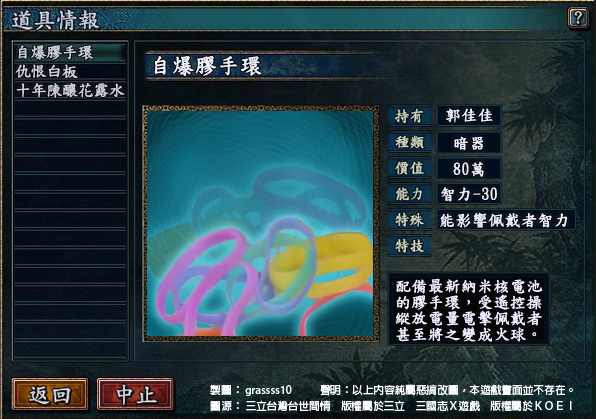596x419 pixels.
Task: Click the 能影響佩戴者智力 special field
Action: coord(505,220)
